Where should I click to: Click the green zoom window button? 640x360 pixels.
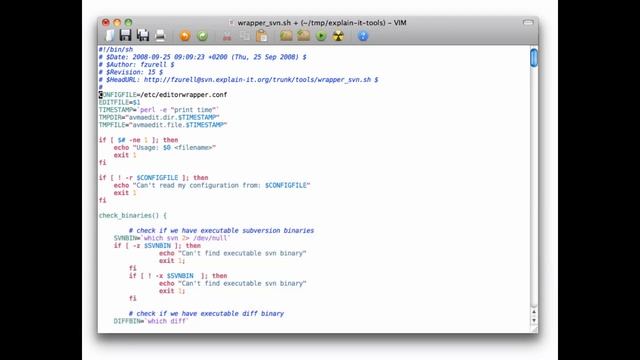[x=129, y=23]
